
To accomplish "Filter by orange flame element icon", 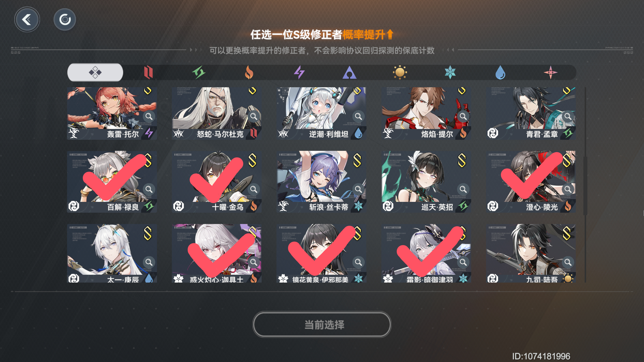I will (249, 72).
